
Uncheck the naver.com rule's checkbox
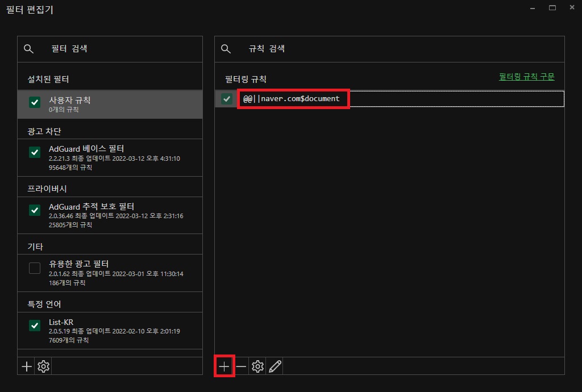226,98
